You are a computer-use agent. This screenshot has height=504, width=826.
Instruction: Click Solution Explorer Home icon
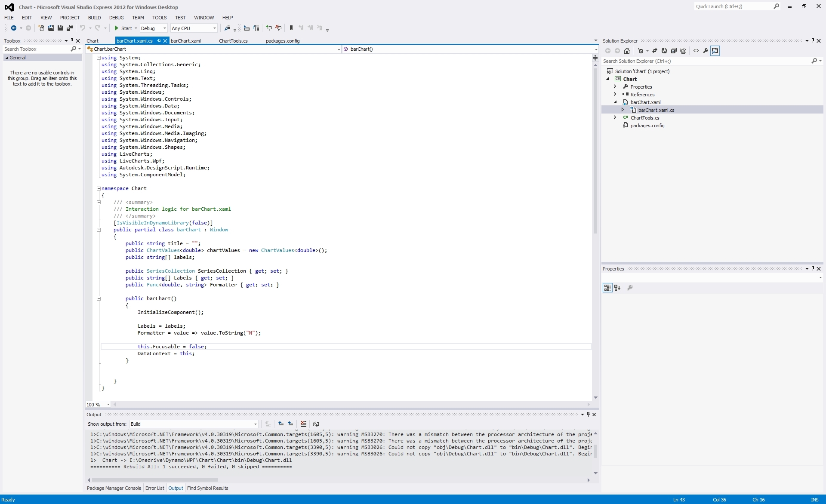[x=627, y=51]
